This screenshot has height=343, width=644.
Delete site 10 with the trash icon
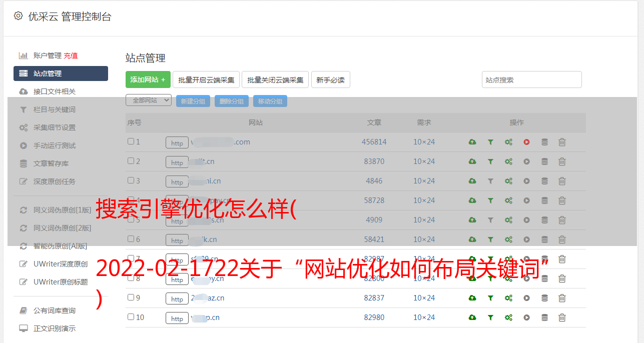coord(562,317)
